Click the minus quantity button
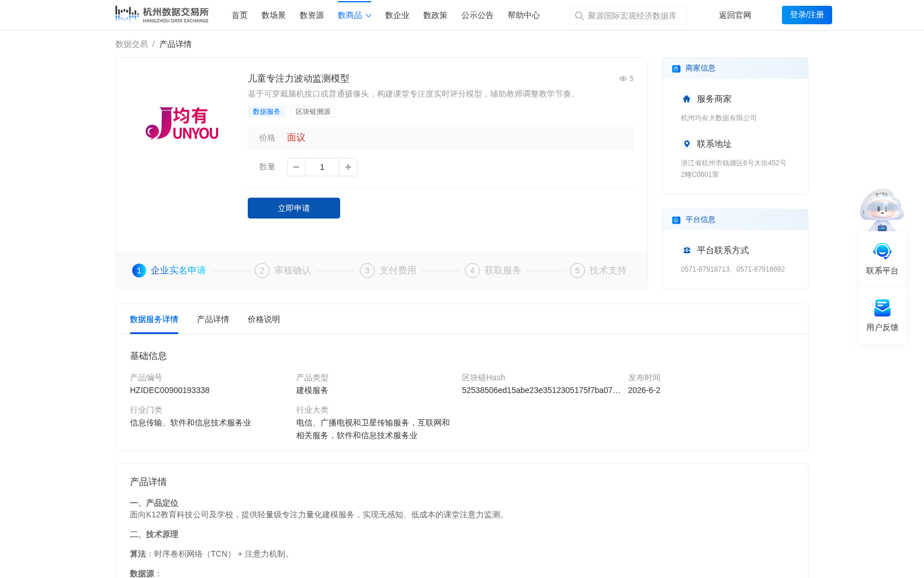924x578 pixels. pyautogui.click(x=296, y=167)
